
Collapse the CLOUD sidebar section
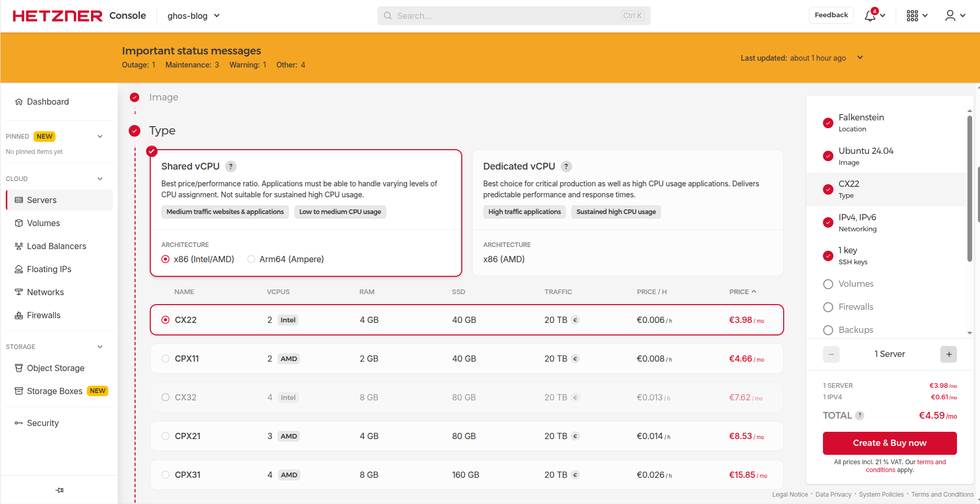click(x=100, y=179)
